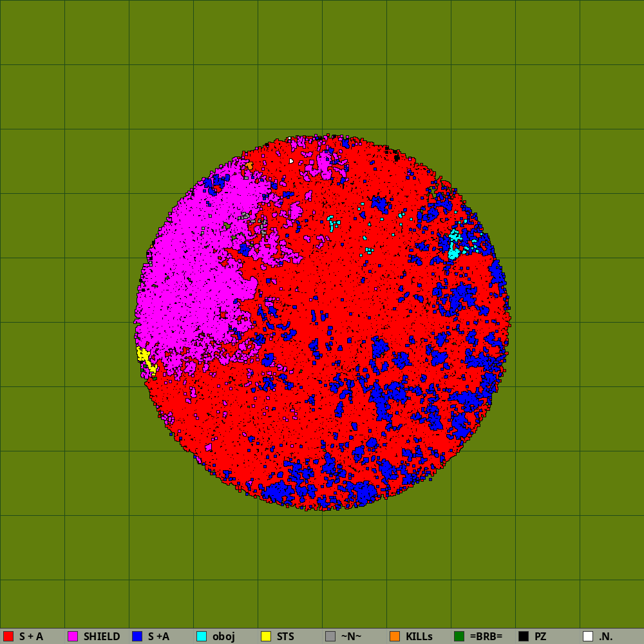644x644 pixels.
Task: Click the oboj legend label
Action: pos(223,637)
